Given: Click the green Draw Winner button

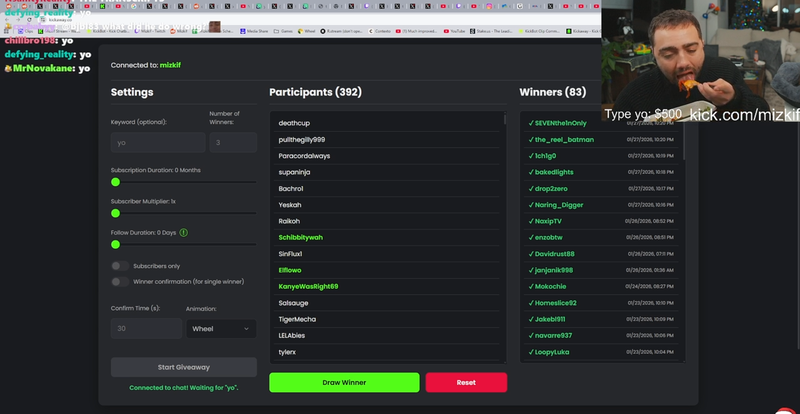Looking at the screenshot, I should pos(344,382).
